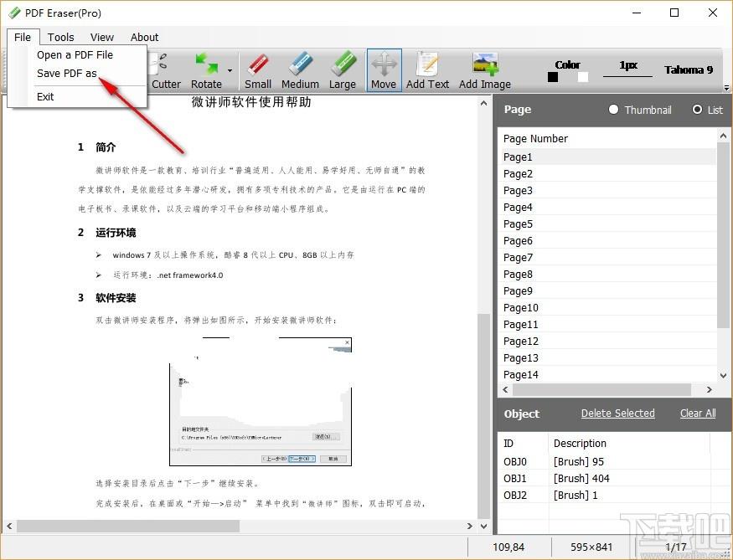Click page list scroll down arrow
This screenshot has height=560, width=733.
724,376
